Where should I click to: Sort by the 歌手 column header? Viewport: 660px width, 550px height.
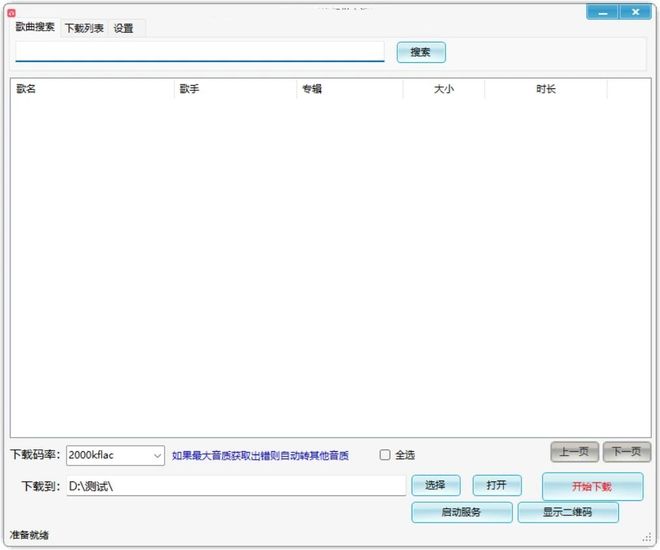pos(235,89)
